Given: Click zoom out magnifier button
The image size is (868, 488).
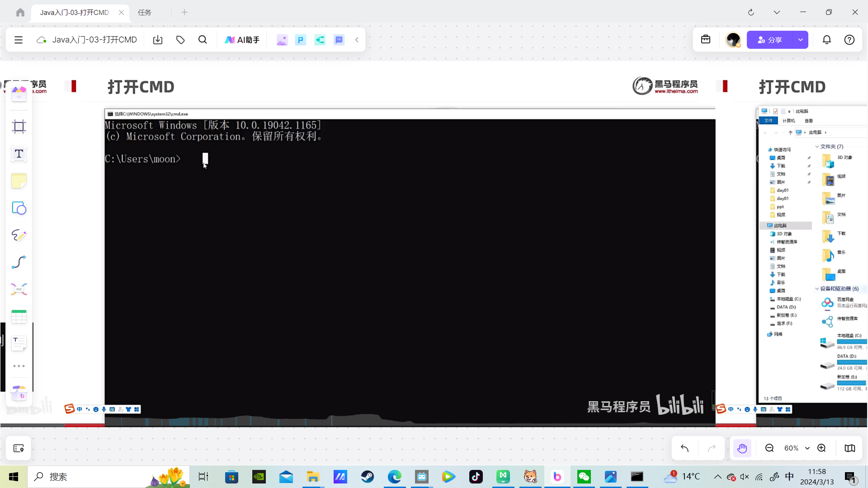Looking at the screenshot, I should point(769,448).
